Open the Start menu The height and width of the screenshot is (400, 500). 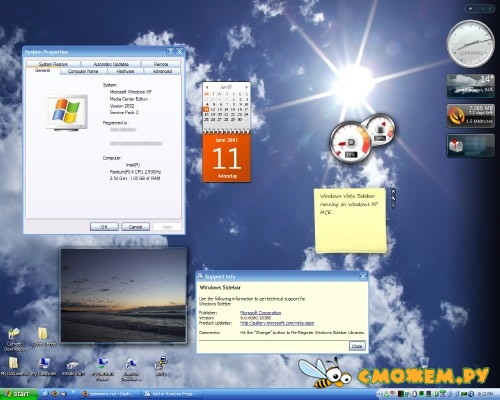(18, 394)
